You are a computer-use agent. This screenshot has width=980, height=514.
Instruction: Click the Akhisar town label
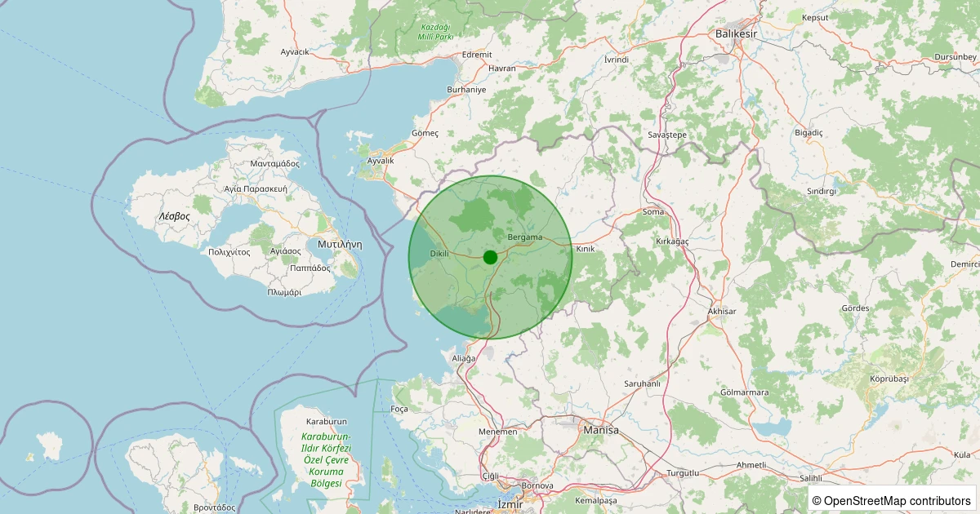[x=722, y=312]
